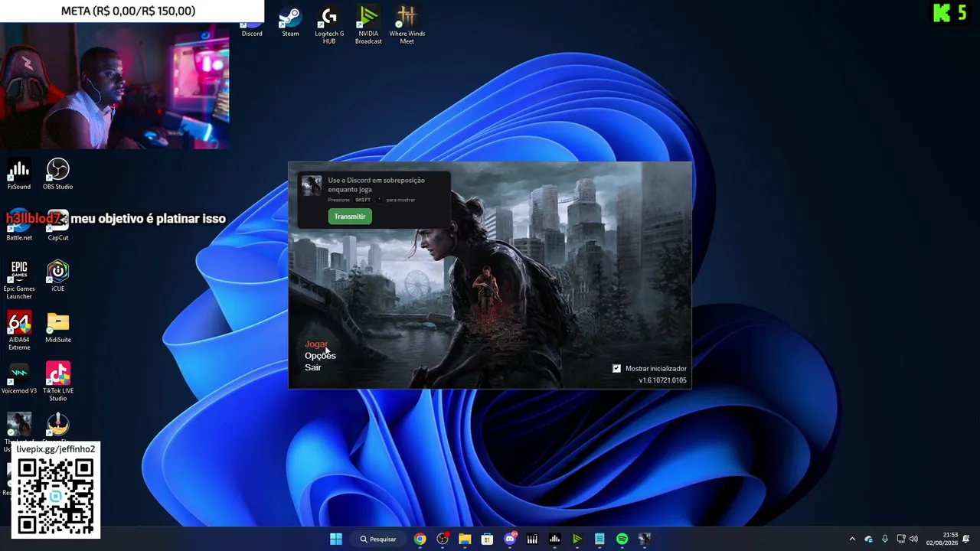The width and height of the screenshot is (980, 551).
Task: Click the microphone tray icon
Action: [x=885, y=539]
